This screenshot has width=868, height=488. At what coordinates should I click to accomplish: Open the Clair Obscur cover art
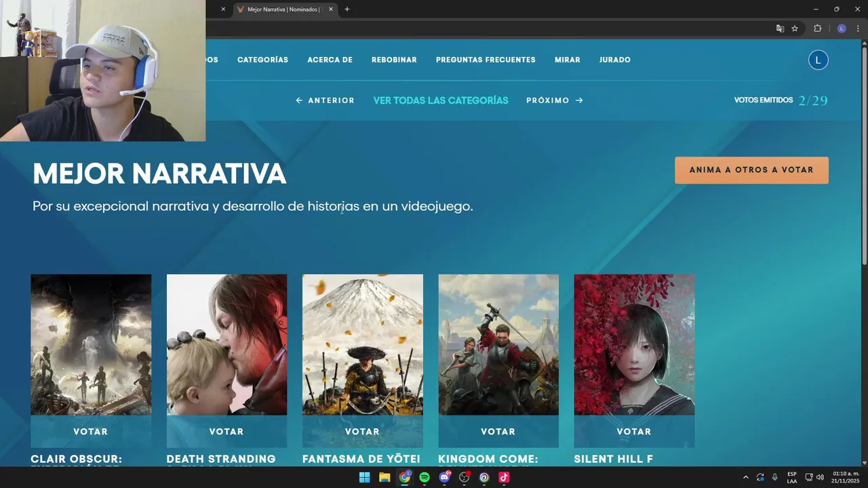(91, 344)
